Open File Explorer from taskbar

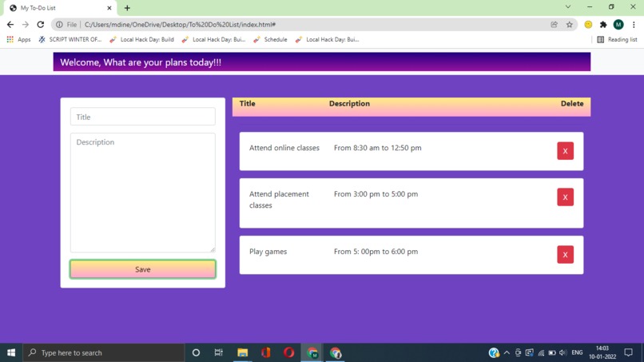click(242, 352)
